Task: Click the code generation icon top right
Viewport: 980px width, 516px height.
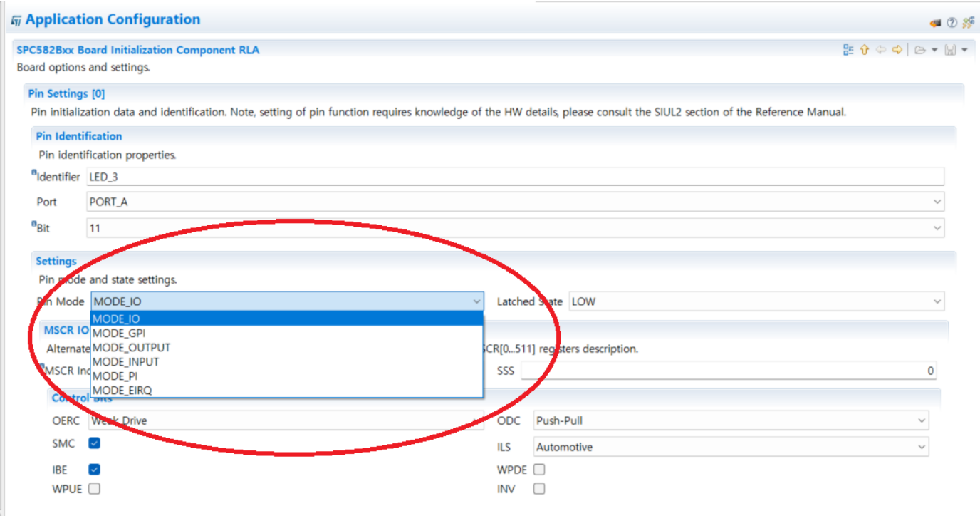Action: tap(968, 22)
